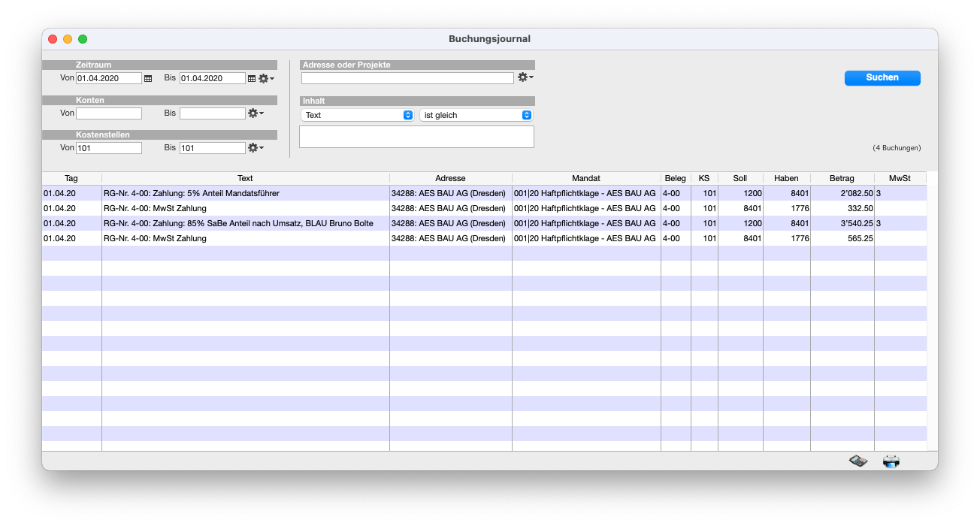
Task: Click the calculator icon in bottom bar
Action: coord(858,461)
